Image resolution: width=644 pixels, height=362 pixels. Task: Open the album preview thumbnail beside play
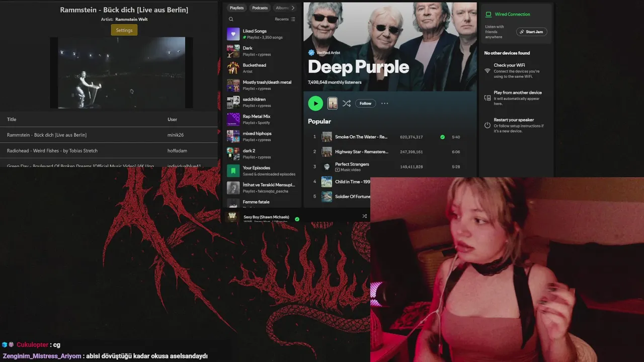[333, 104]
